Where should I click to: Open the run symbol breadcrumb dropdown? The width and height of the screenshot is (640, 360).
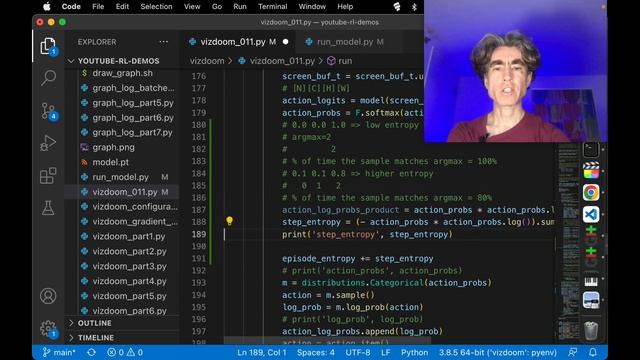click(340, 61)
